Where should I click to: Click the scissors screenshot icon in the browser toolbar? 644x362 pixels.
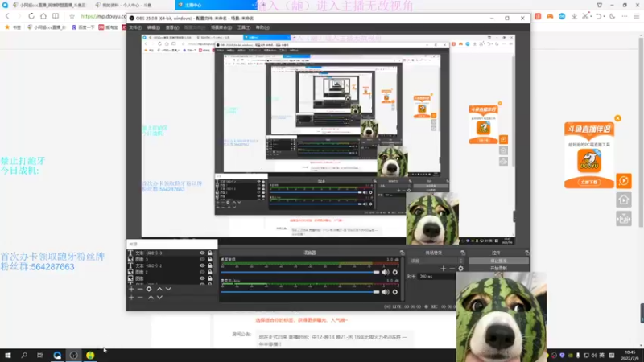tap(585, 16)
